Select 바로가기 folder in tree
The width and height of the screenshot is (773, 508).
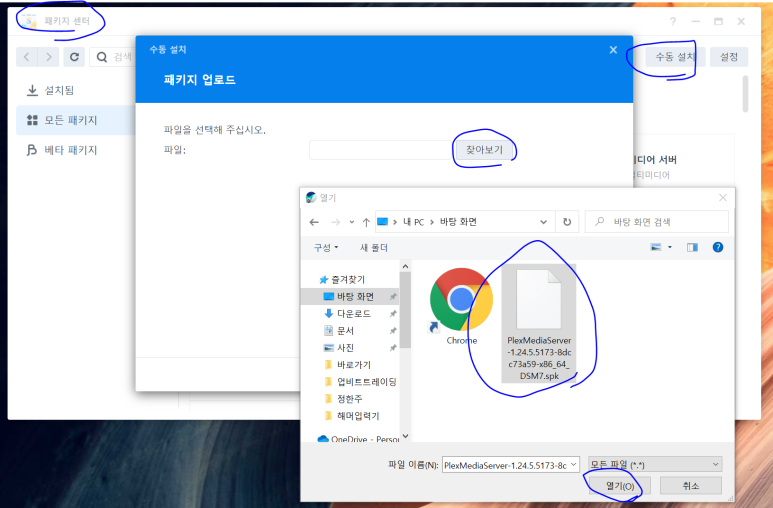348,364
